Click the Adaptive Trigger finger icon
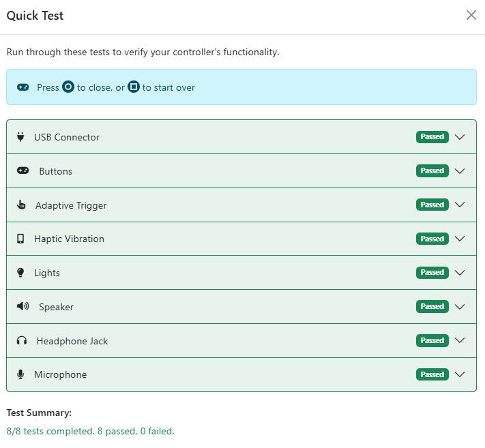The height and width of the screenshot is (448, 485). tap(21, 205)
